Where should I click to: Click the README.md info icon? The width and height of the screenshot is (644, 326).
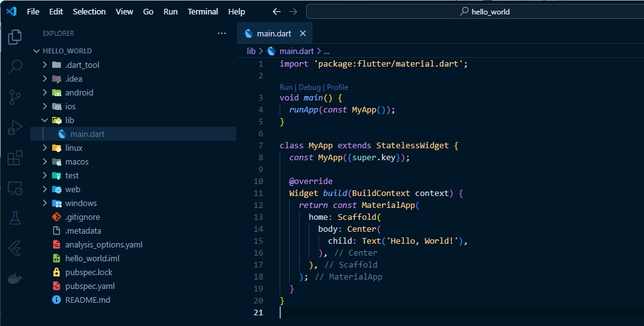tap(57, 300)
